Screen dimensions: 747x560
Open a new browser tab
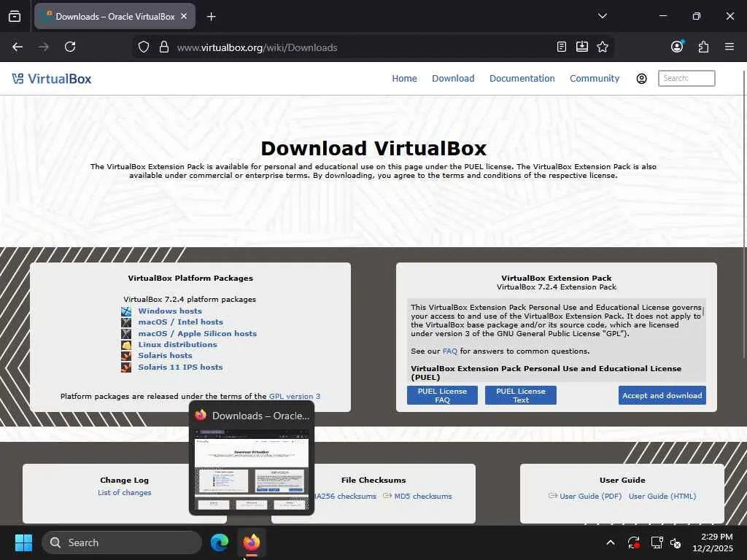pos(211,17)
